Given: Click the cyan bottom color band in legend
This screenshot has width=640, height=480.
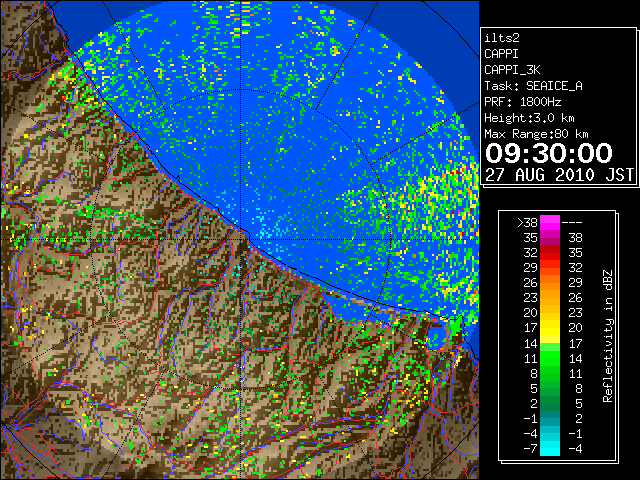Looking at the screenshot, I should tap(550, 449).
